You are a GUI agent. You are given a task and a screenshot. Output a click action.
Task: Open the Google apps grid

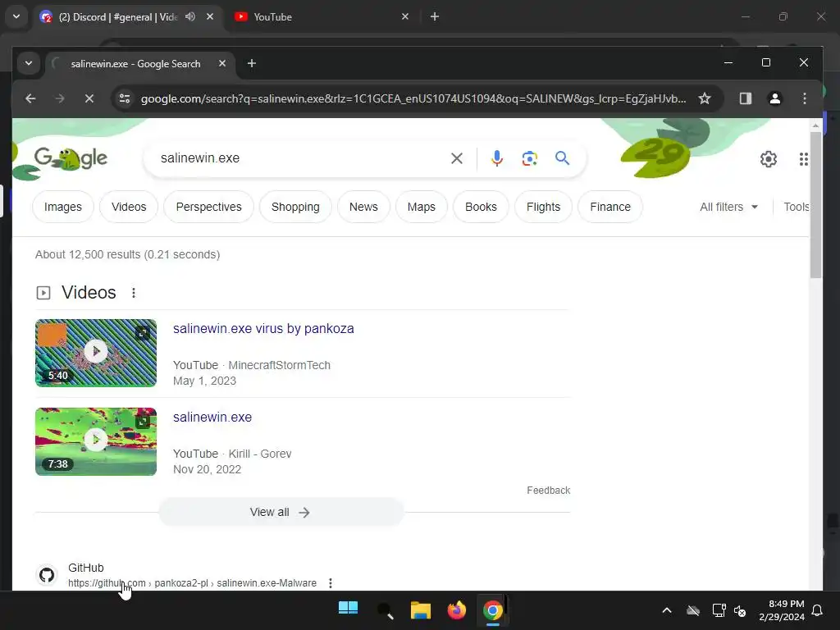click(804, 159)
